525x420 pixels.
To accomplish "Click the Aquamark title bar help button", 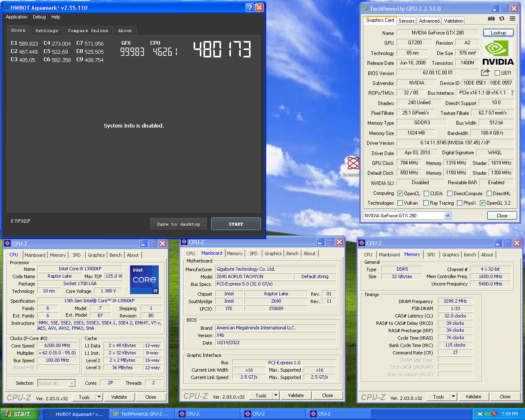I will pos(250,7).
